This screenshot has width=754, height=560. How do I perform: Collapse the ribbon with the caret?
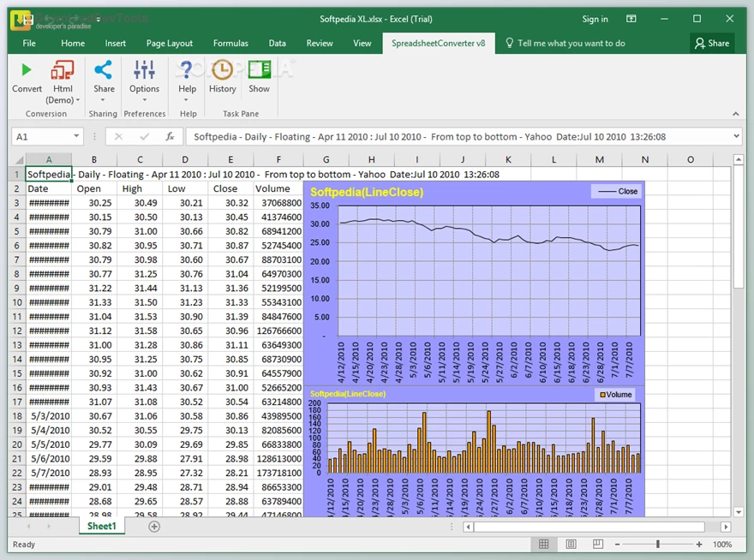click(736, 114)
